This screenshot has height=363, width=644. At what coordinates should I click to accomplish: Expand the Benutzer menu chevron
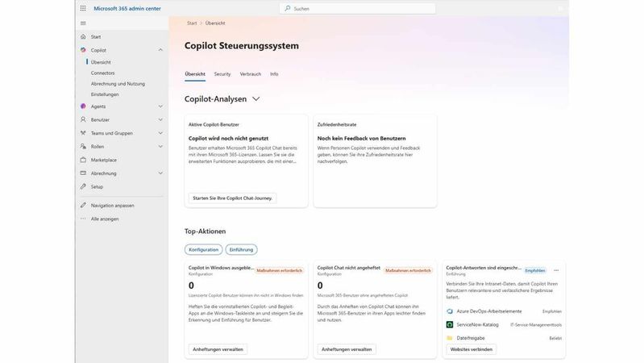(x=160, y=119)
